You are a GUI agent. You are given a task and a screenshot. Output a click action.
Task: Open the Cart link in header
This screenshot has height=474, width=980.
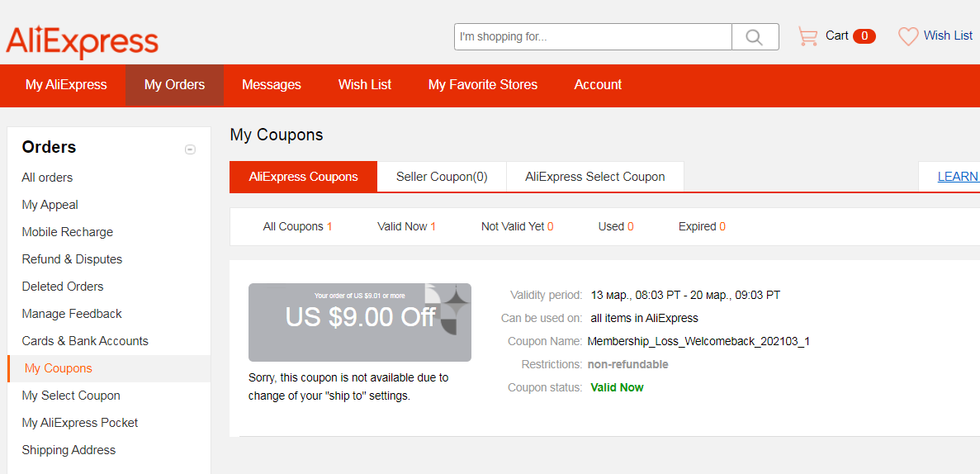(x=836, y=36)
